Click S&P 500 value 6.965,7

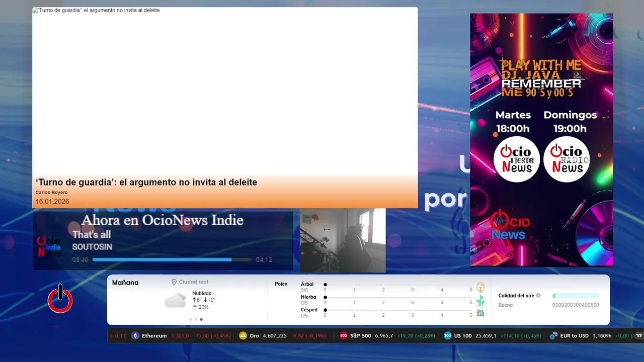click(384, 336)
